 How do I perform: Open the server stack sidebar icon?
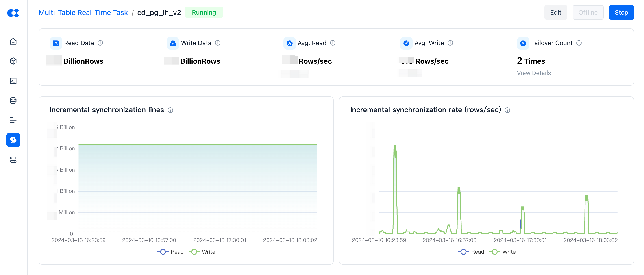[13, 160]
